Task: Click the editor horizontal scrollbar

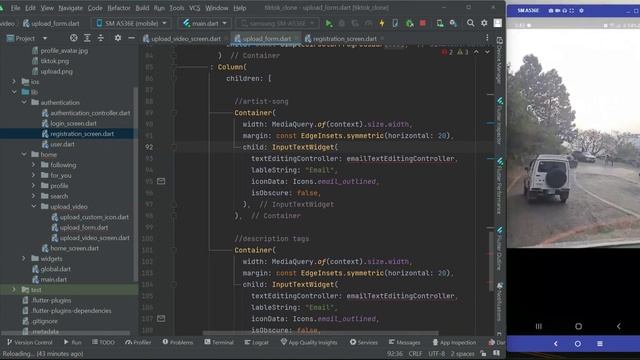Action: click(x=320, y=333)
